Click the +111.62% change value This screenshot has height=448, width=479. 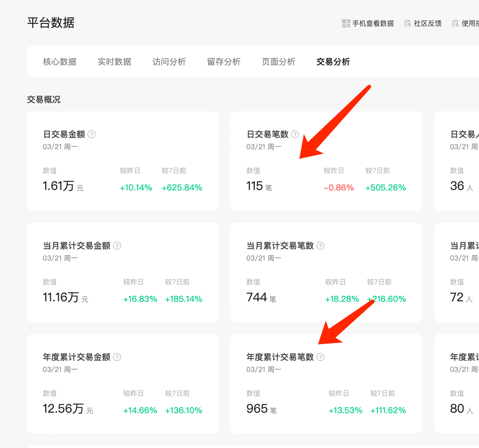(388, 410)
